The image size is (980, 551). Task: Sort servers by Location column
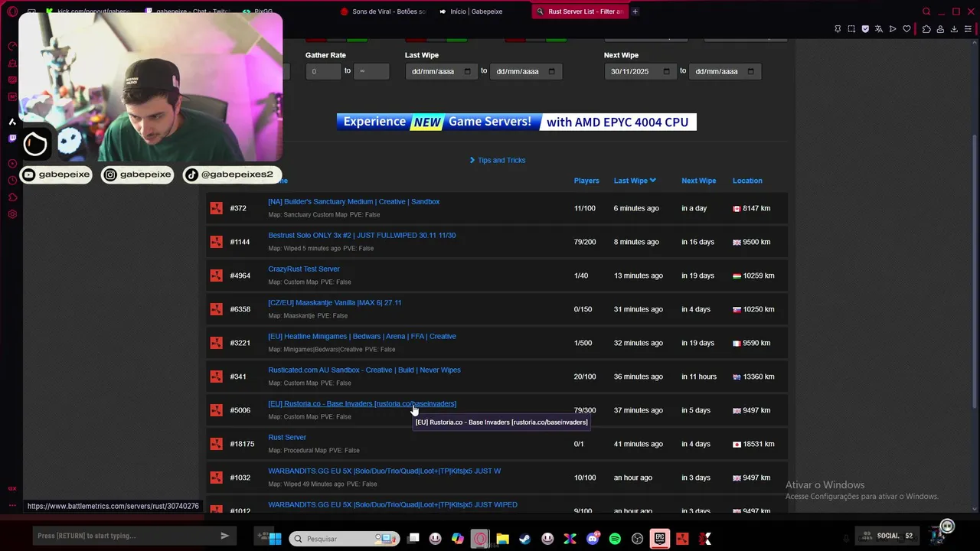(747, 181)
